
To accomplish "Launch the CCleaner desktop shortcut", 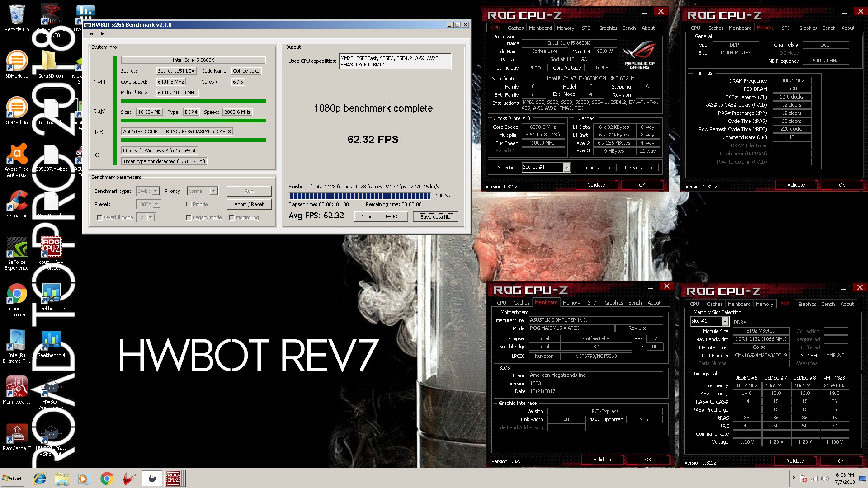I will tap(17, 204).
